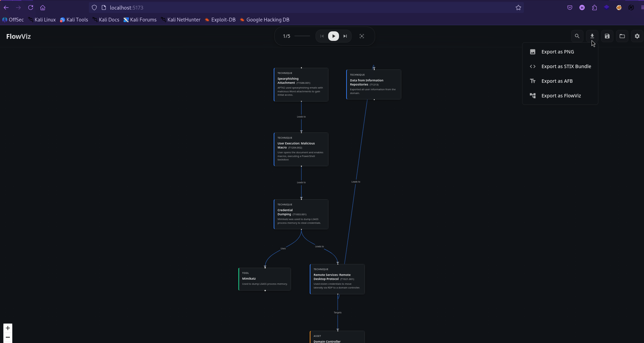Select Export as PNG

point(557,52)
